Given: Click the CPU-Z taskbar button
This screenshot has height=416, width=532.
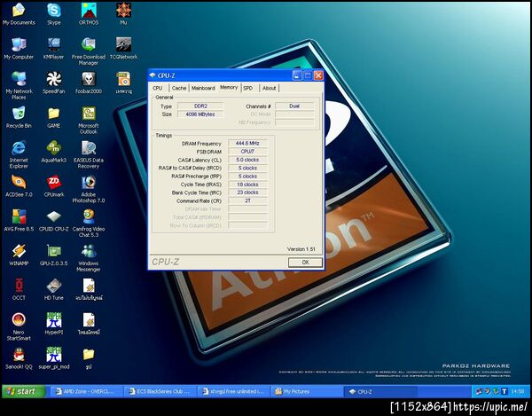Looking at the screenshot, I should click(380, 391).
